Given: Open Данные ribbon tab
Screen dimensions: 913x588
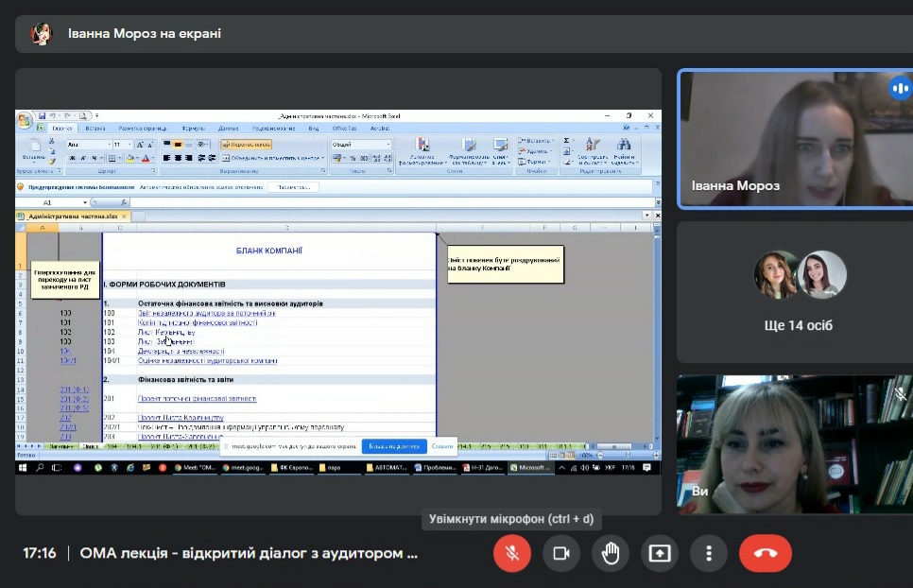Looking at the screenshot, I should point(229,128).
